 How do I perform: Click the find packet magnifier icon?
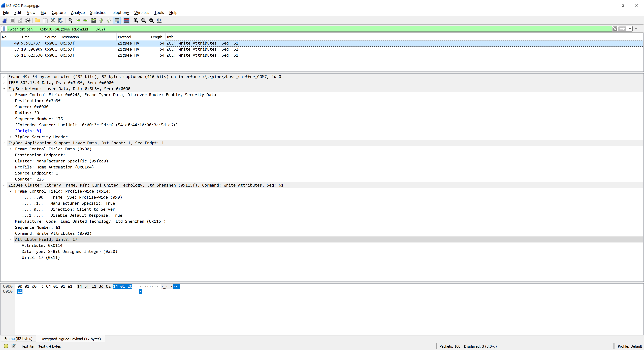(x=70, y=20)
